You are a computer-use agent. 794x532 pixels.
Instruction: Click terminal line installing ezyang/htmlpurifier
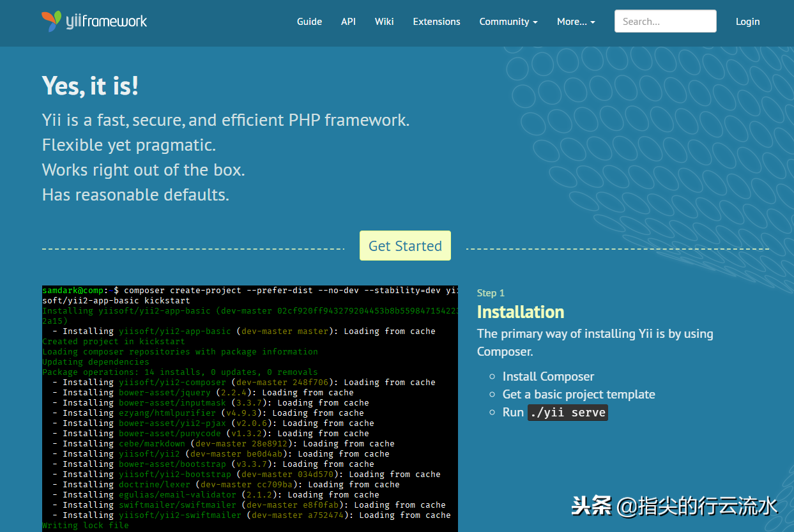[x=208, y=413]
